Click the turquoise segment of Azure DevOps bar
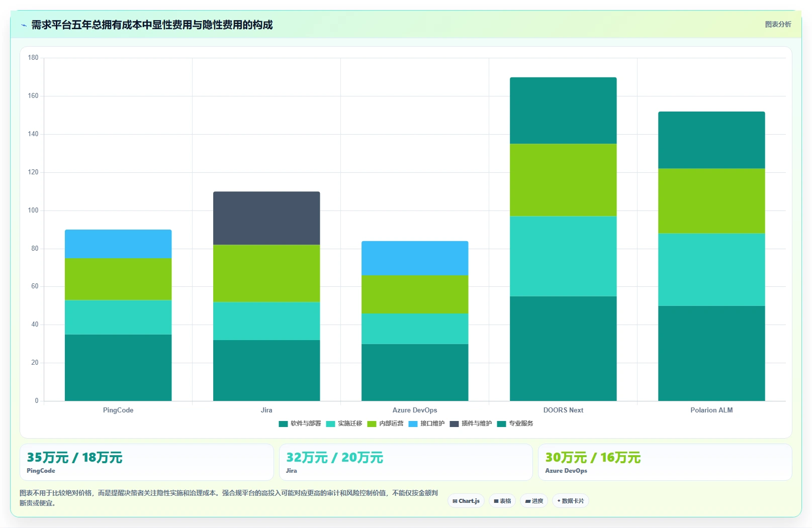 coord(415,329)
